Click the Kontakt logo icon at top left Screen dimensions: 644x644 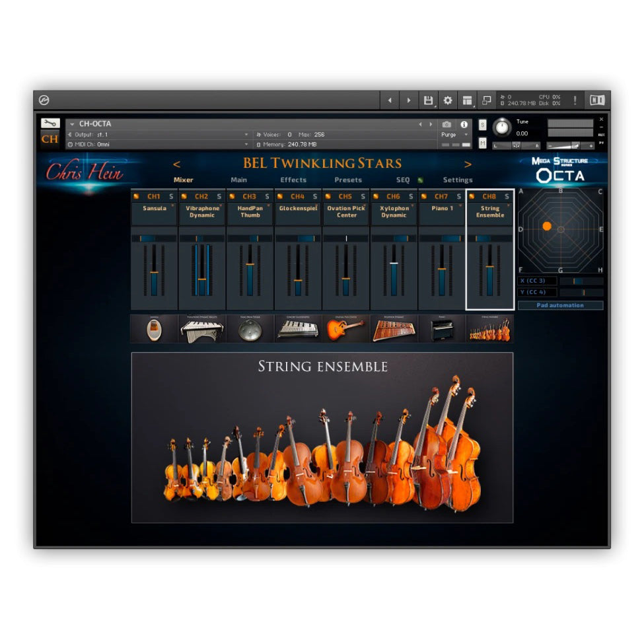point(44,100)
